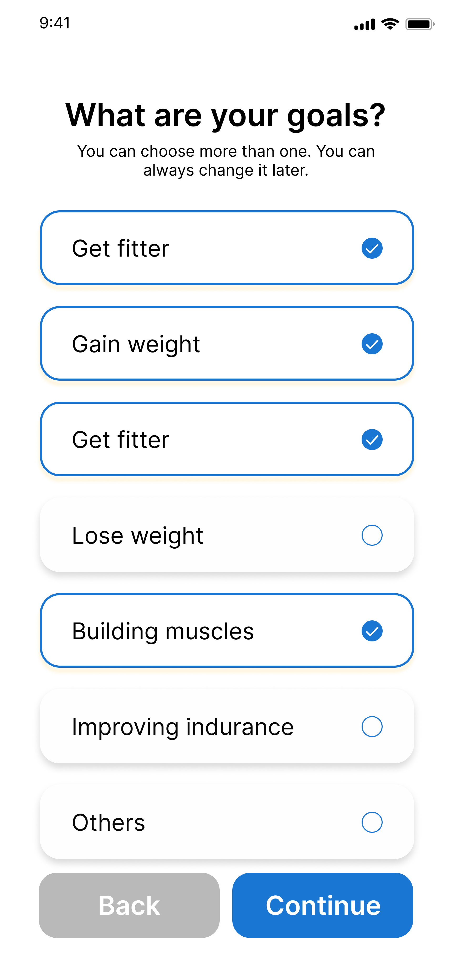Uncheck Get fitter checkmark above Gain weight
This screenshot has width=452, height=980.
tap(372, 248)
